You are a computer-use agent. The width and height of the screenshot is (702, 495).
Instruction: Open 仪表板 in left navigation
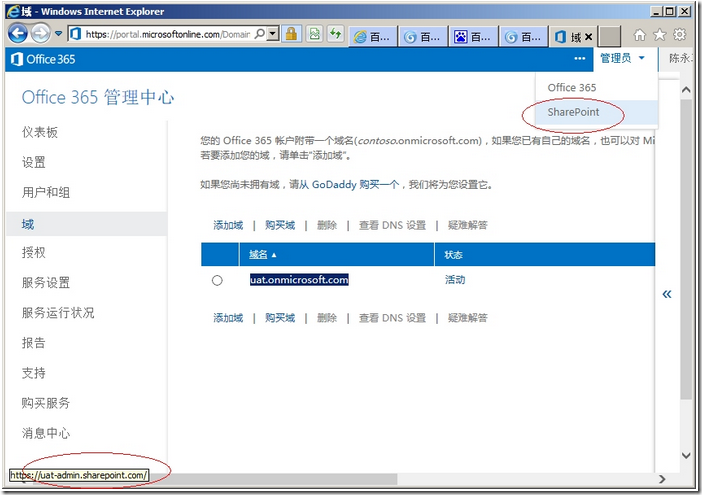pyautogui.click(x=40, y=132)
